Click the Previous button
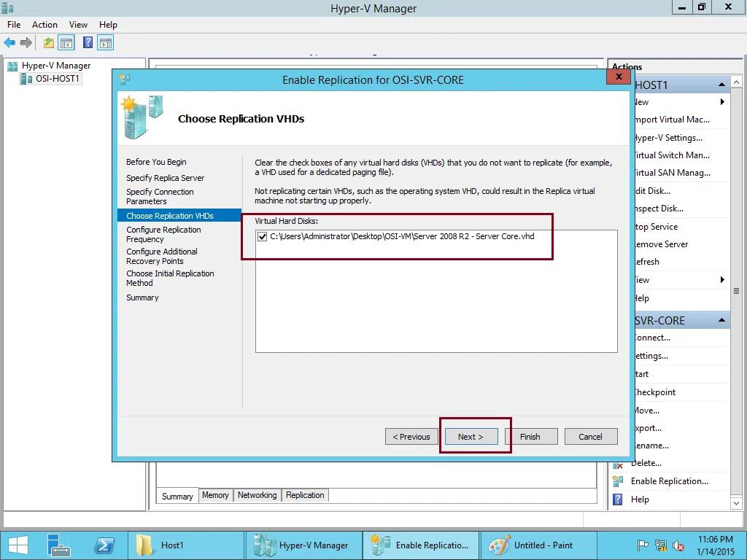This screenshot has height=560, width=747. pyautogui.click(x=411, y=437)
